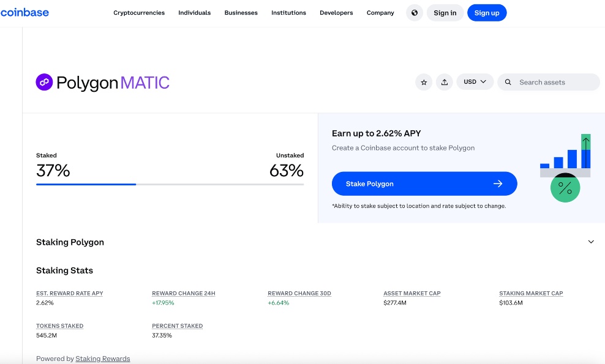Expand the Staking Polygon section
This screenshot has width=605, height=364.
[x=590, y=242]
